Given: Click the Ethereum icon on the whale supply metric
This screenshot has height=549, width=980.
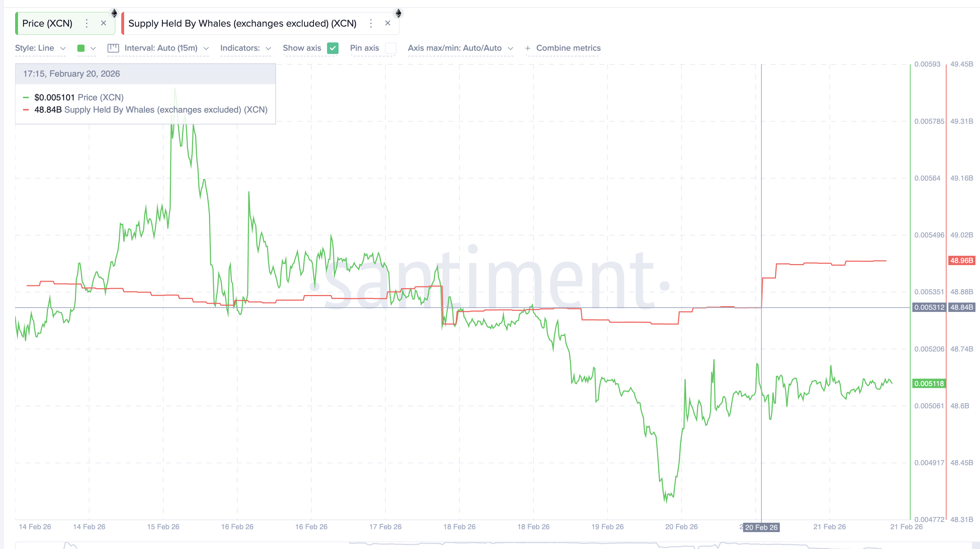Looking at the screenshot, I should (399, 14).
